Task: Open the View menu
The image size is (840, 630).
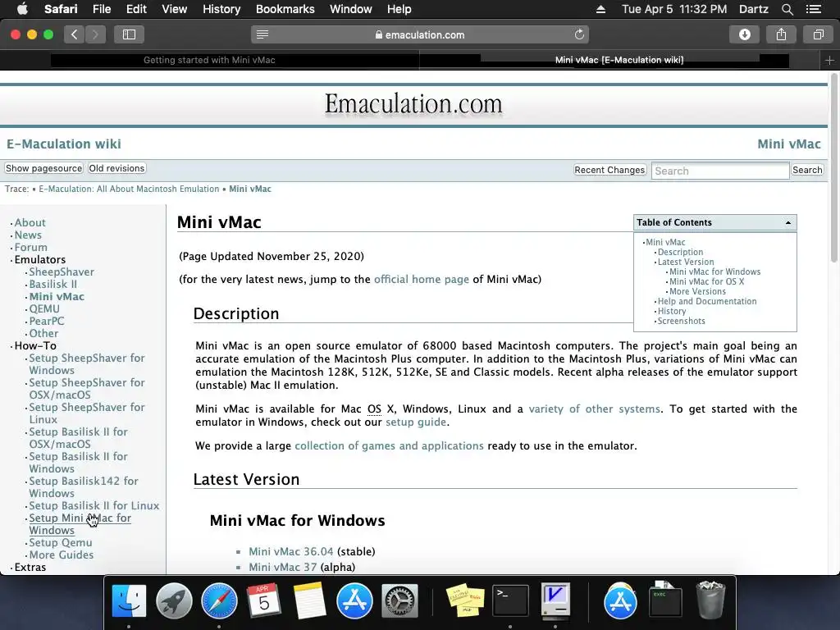Action: 174,9
